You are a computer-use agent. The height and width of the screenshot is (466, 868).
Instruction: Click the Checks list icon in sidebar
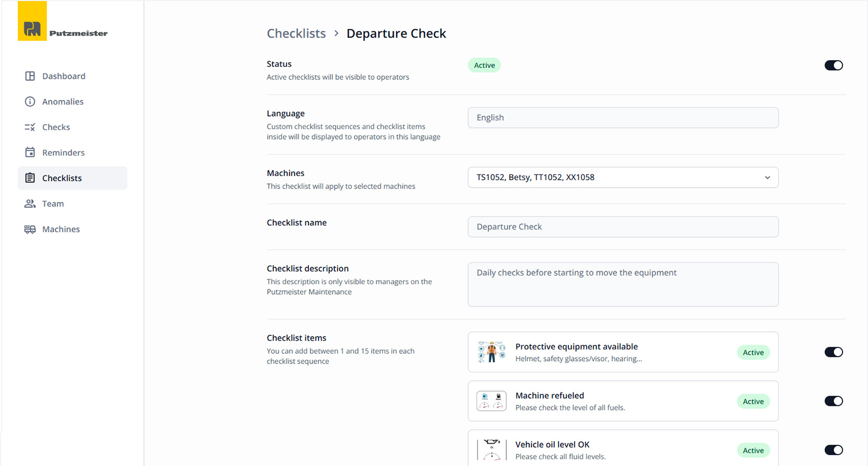pyautogui.click(x=30, y=127)
